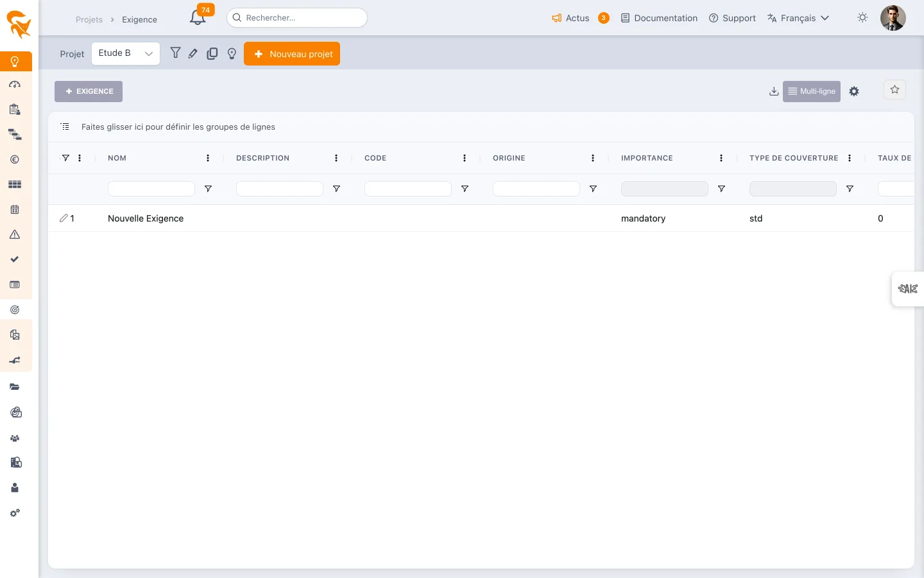
Task: Click the Nouveau projet button
Action: [x=292, y=54]
